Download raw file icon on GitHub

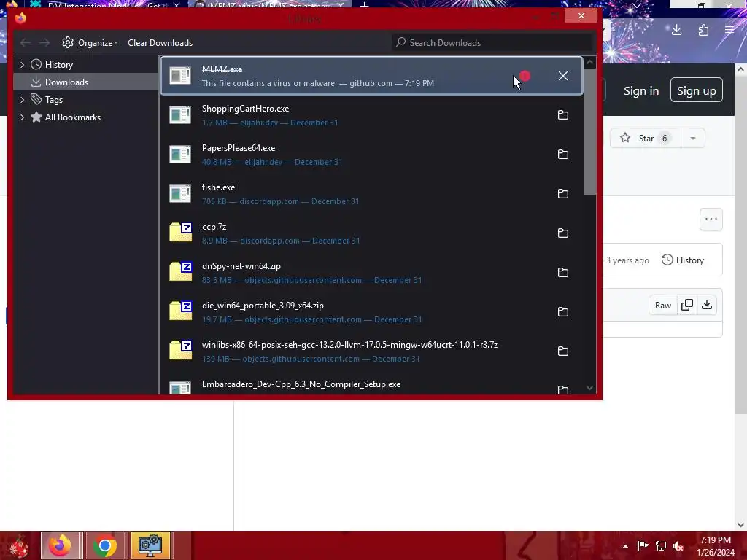pos(707,306)
